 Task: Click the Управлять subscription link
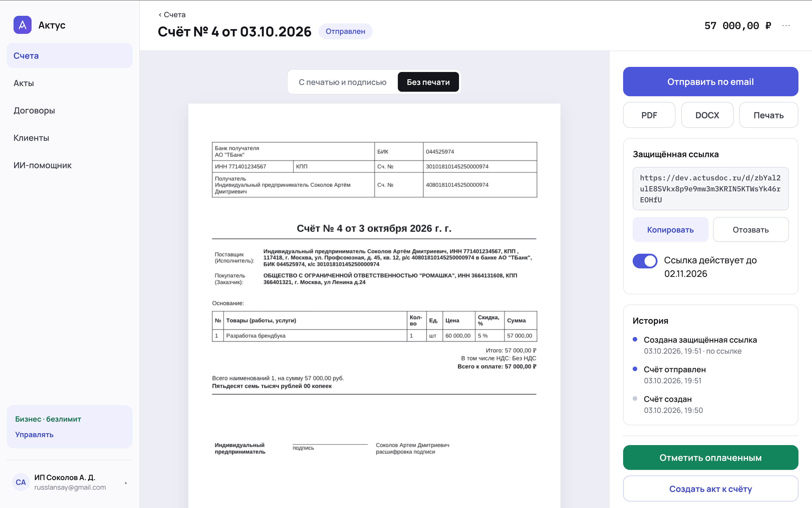34,434
